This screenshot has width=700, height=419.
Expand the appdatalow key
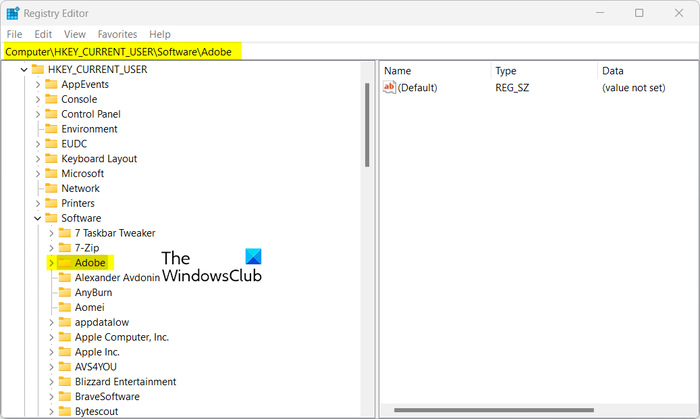click(51, 323)
